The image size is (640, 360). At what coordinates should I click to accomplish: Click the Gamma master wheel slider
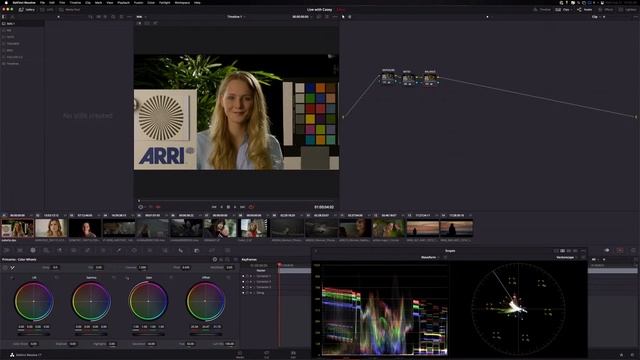(91, 333)
